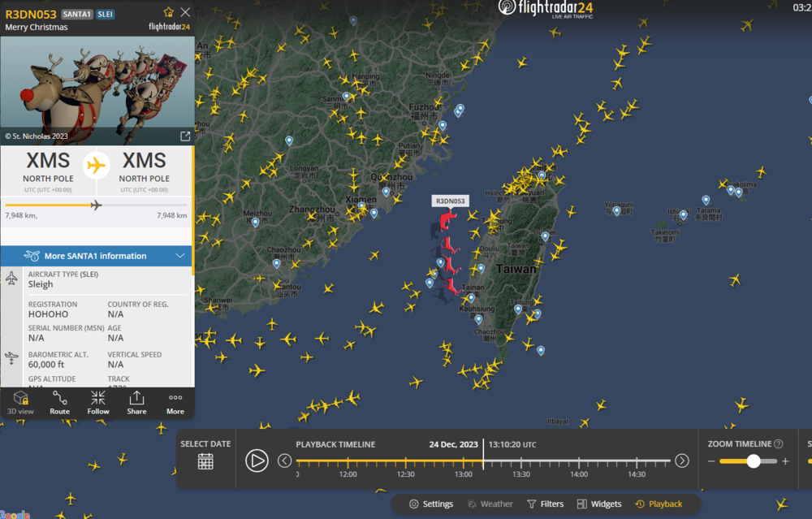
Task: Open the sleigh photo in a new window
Action: tap(185, 136)
